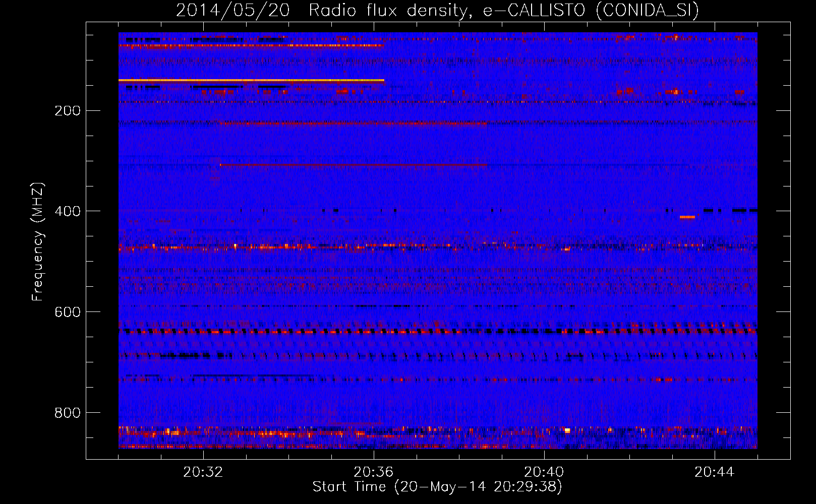The image size is (816, 504).
Task: Click the 200 frequency tick label
Action: pos(68,111)
